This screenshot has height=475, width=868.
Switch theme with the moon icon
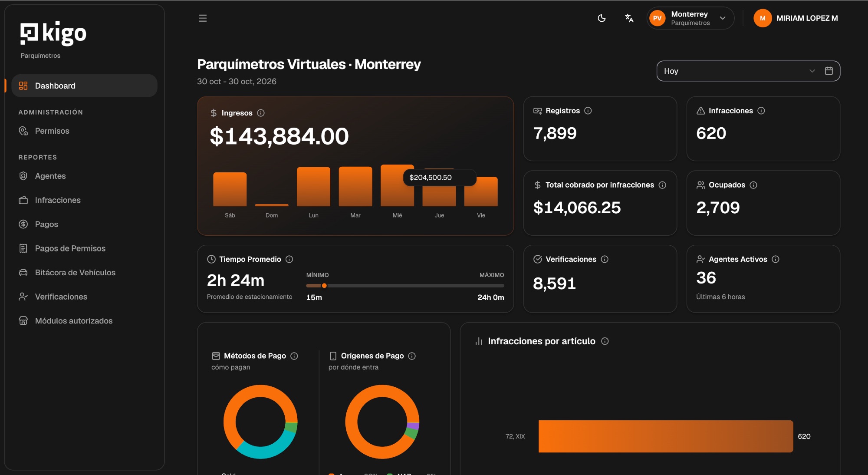point(602,18)
